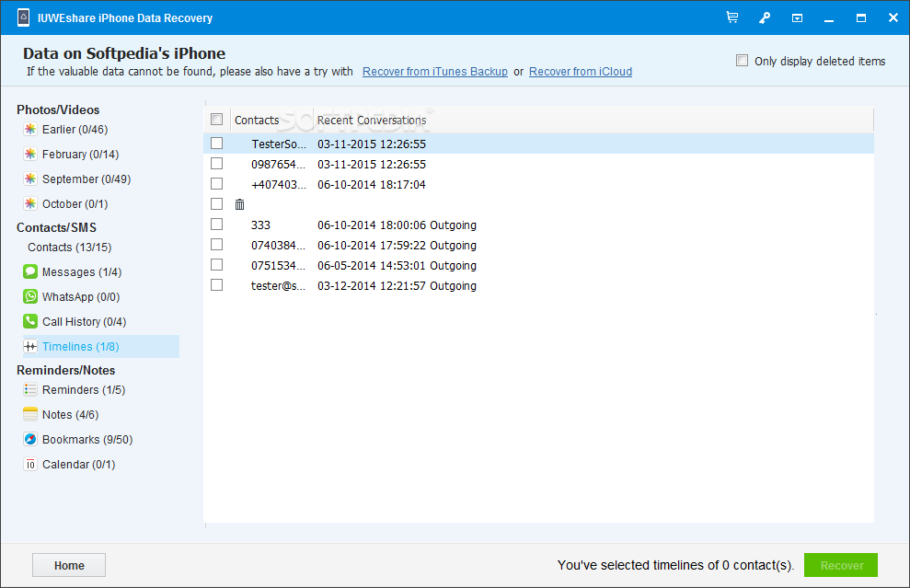Select Messages (1/4) category
The image size is (910, 588).
tap(82, 272)
